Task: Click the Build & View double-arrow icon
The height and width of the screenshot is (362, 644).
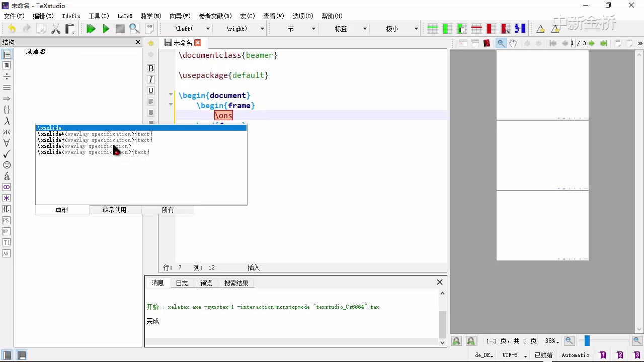Action: tap(91, 29)
